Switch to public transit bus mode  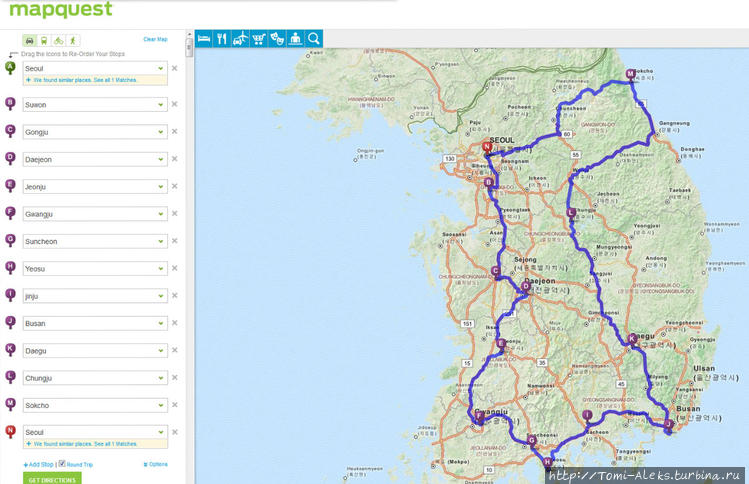coord(44,41)
